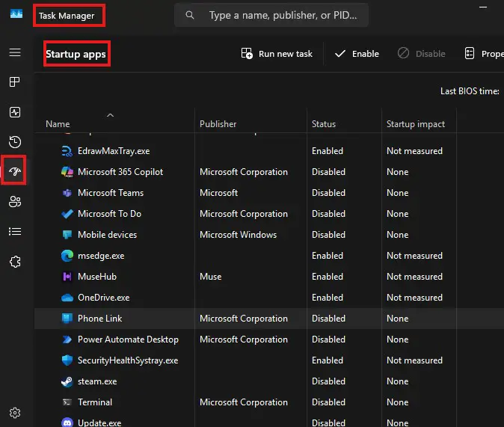This screenshot has width=504, height=427.
Task: Click the Enable button
Action: click(357, 54)
